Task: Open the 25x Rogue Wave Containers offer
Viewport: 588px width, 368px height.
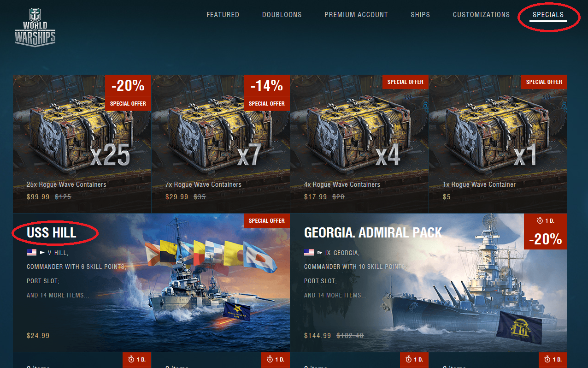Action: [82, 144]
